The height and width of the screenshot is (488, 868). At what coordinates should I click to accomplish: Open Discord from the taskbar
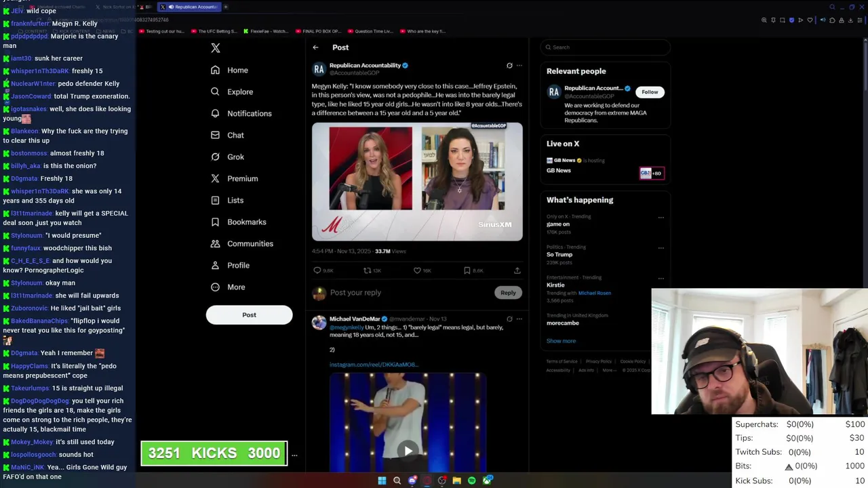coord(412,481)
